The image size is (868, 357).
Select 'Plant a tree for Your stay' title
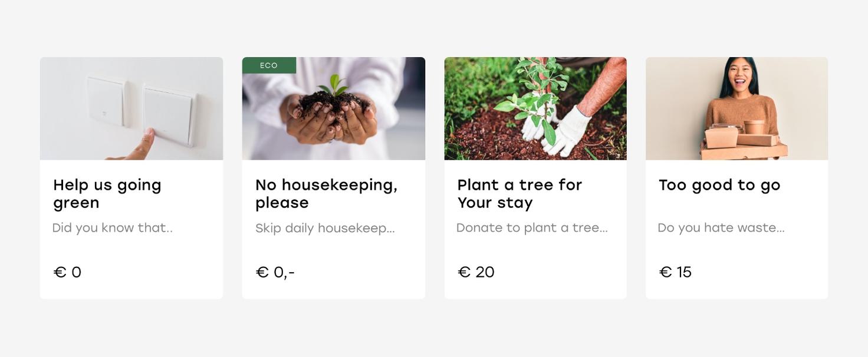[x=520, y=193]
